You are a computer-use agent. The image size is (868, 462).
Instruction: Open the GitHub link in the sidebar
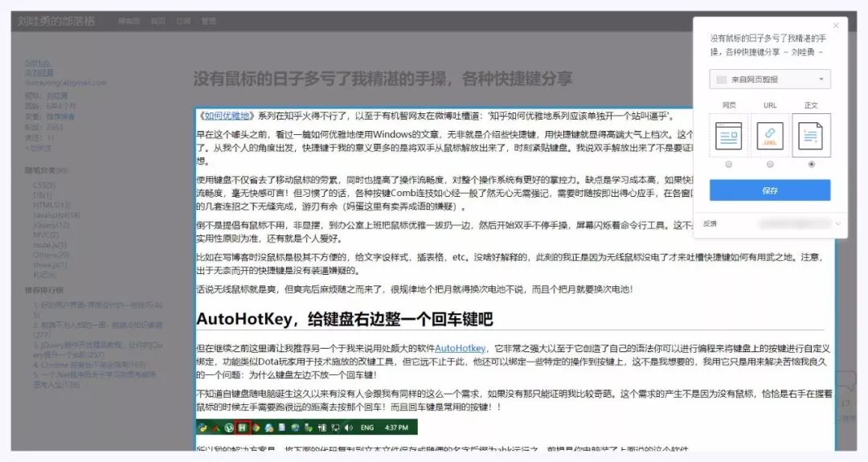(38, 63)
